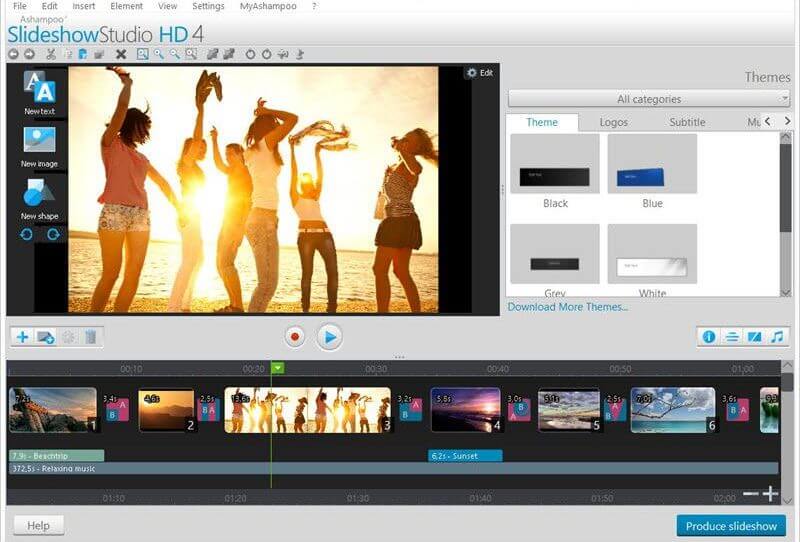Select slide 1 in the timeline

53,410
